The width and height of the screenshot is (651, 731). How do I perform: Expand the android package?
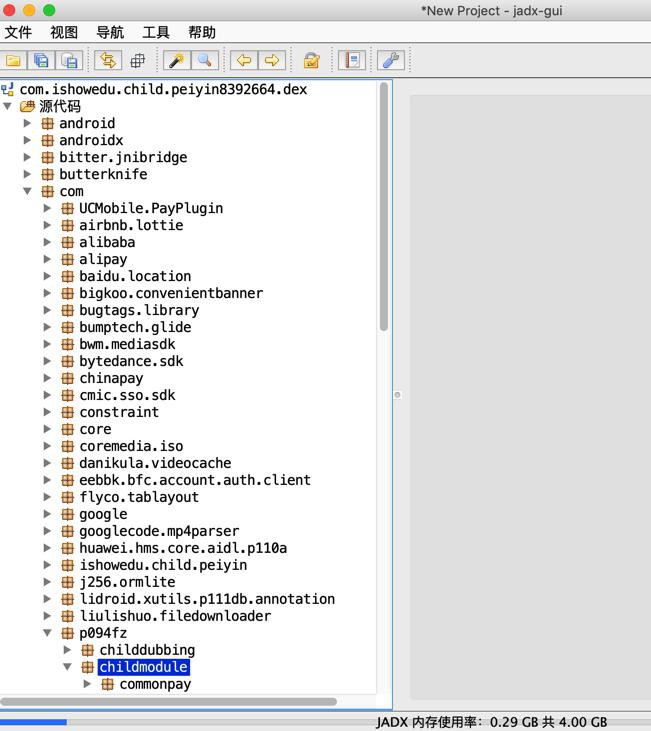28,123
